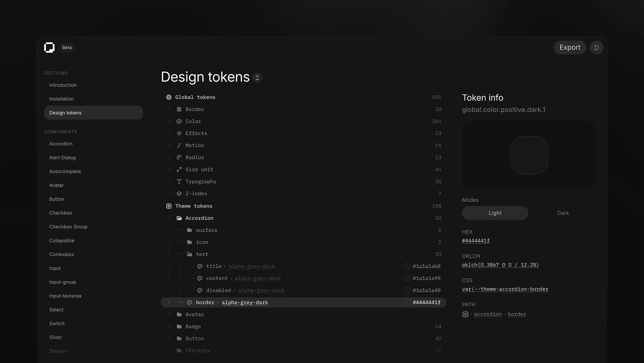Click the theme icon in the PATH row

click(465, 314)
